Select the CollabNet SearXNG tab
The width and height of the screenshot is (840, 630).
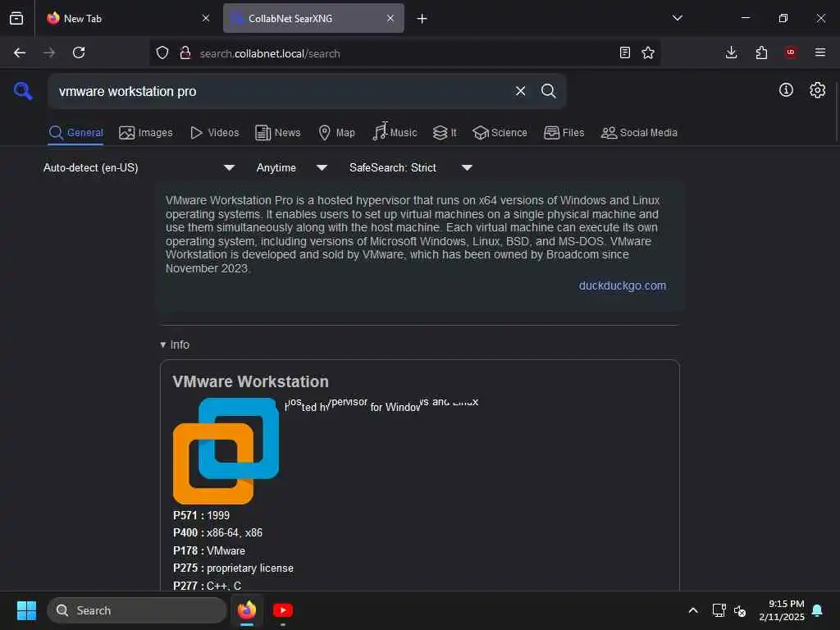pos(313,18)
